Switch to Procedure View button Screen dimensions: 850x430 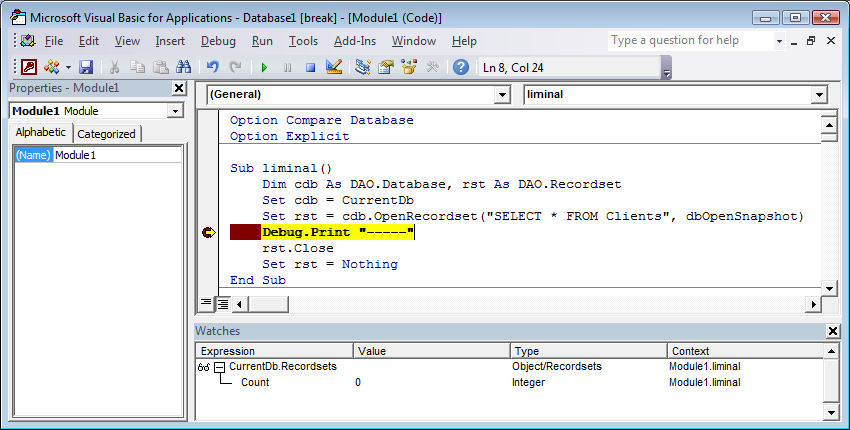tap(206, 303)
